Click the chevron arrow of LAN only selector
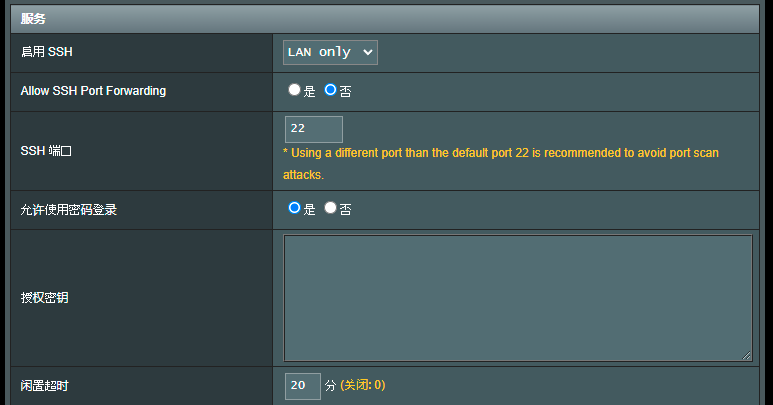This screenshot has width=773, height=405. pos(367,52)
